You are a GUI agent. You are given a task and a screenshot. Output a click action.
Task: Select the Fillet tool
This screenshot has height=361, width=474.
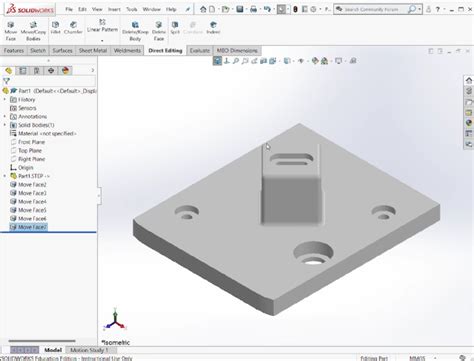pos(55,28)
